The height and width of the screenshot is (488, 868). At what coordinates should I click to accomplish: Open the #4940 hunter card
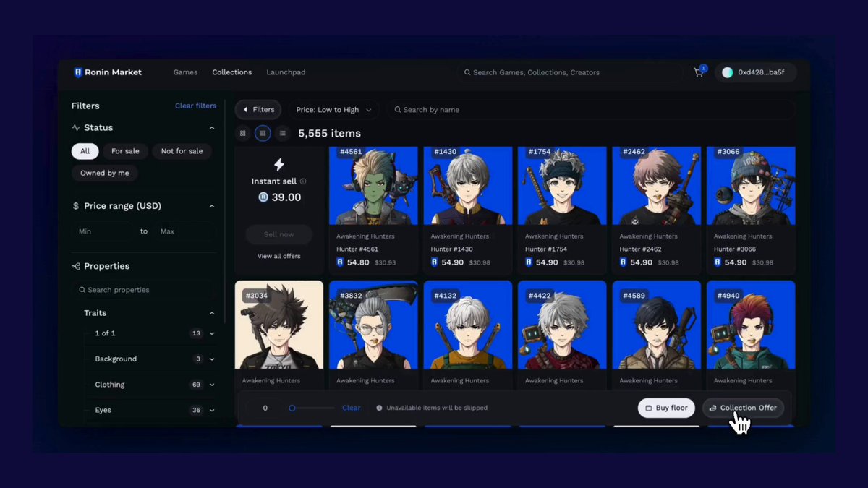coord(751,335)
